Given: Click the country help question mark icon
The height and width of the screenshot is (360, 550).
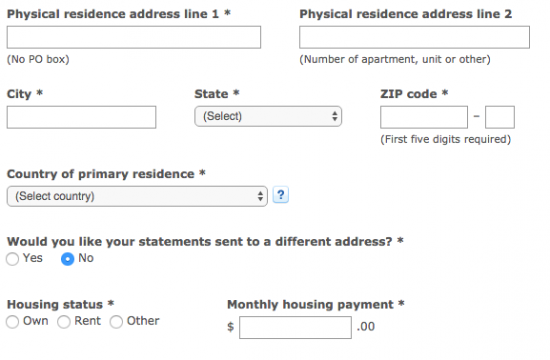Looking at the screenshot, I should click(x=281, y=195).
